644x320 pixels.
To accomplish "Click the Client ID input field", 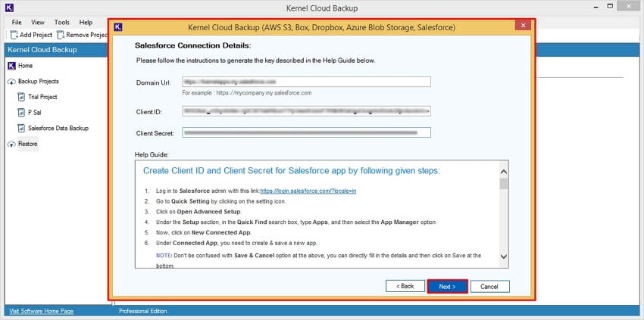I will pos(306,110).
